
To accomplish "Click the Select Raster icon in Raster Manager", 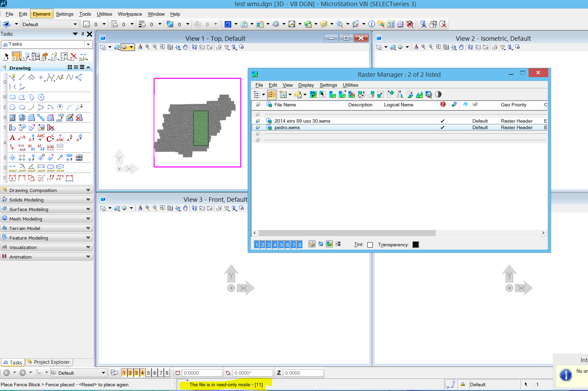I will click(x=323, y=94).
